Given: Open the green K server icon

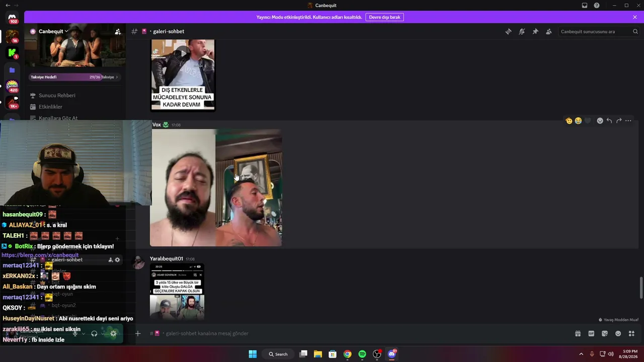Looking at the screenshot, I should pos(12,53).
